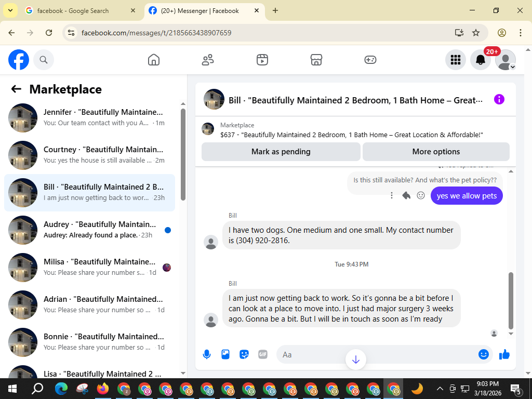Open a new browser tab
The width and height of the screenshot is (532, 399).
coord(275,11)
